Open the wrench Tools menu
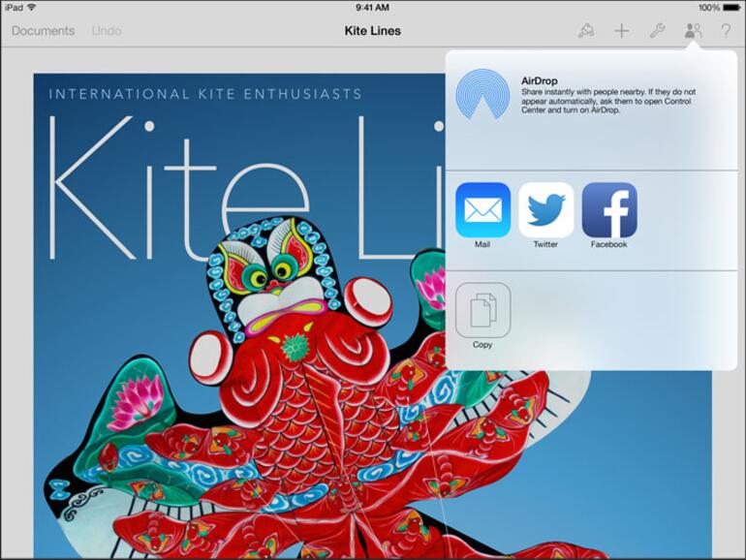This screenshot has width=746, height=560. click(657, 31)
